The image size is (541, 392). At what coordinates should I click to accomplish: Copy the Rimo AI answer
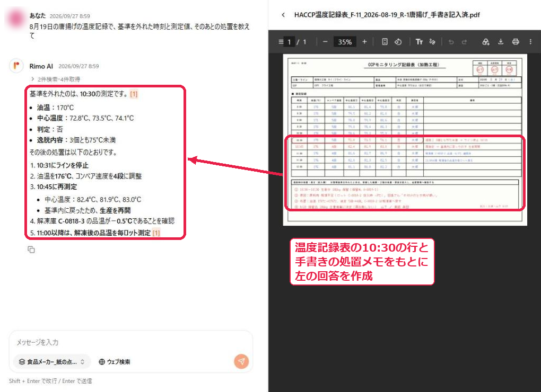click(x=31, y=250)
